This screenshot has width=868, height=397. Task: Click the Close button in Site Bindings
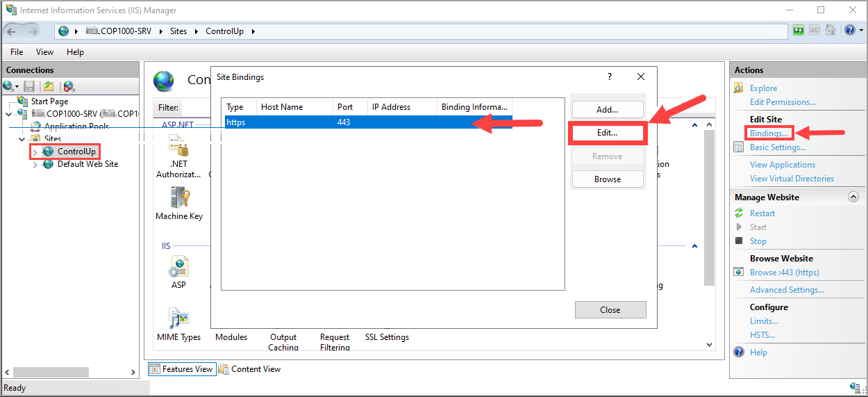click(x=610, y=309)
